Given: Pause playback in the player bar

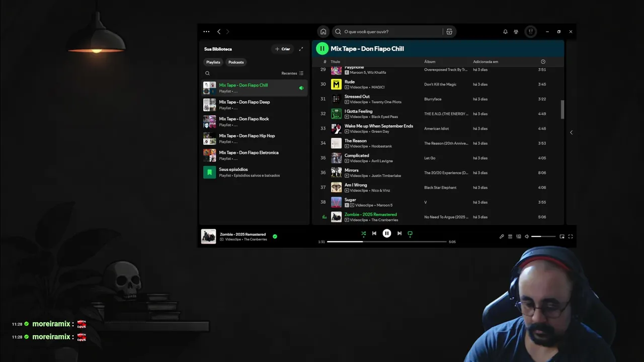Looking at the screenshot, I should point(386,233).
